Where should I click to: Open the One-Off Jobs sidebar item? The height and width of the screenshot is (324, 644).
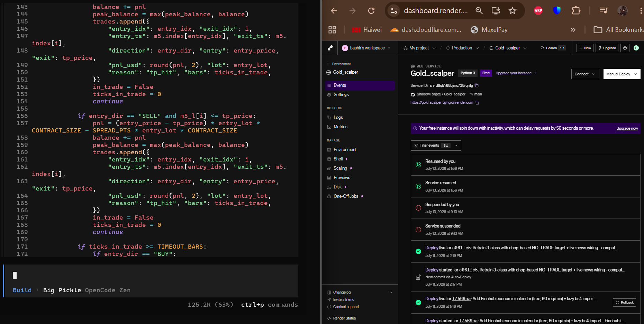tap(360, 196)
